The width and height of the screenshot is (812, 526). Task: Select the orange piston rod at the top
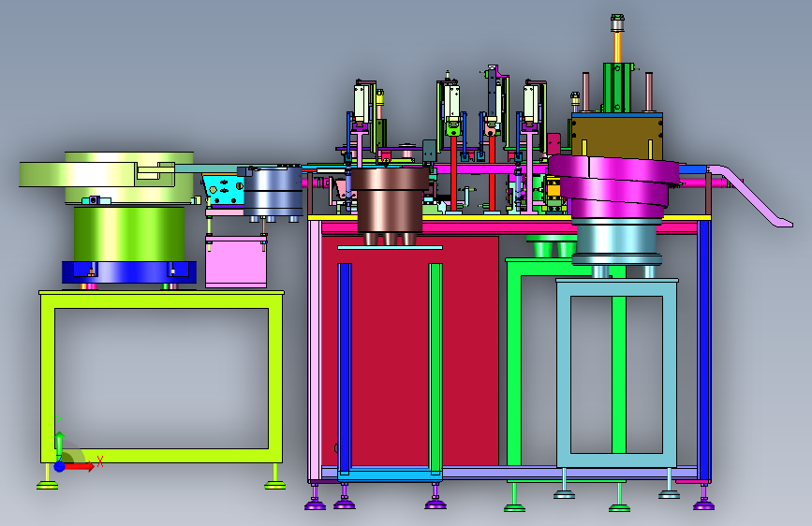(x=617, y=47)
